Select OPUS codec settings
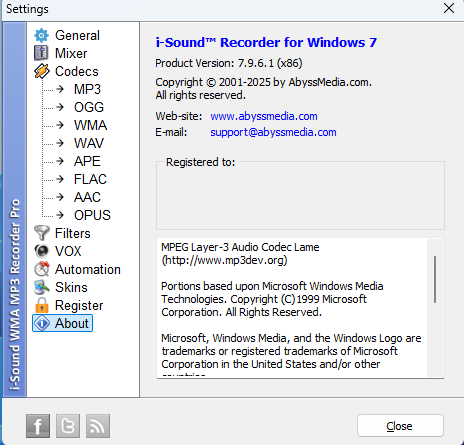This screenshot has width=464, height=445. [x=92, y=215]
